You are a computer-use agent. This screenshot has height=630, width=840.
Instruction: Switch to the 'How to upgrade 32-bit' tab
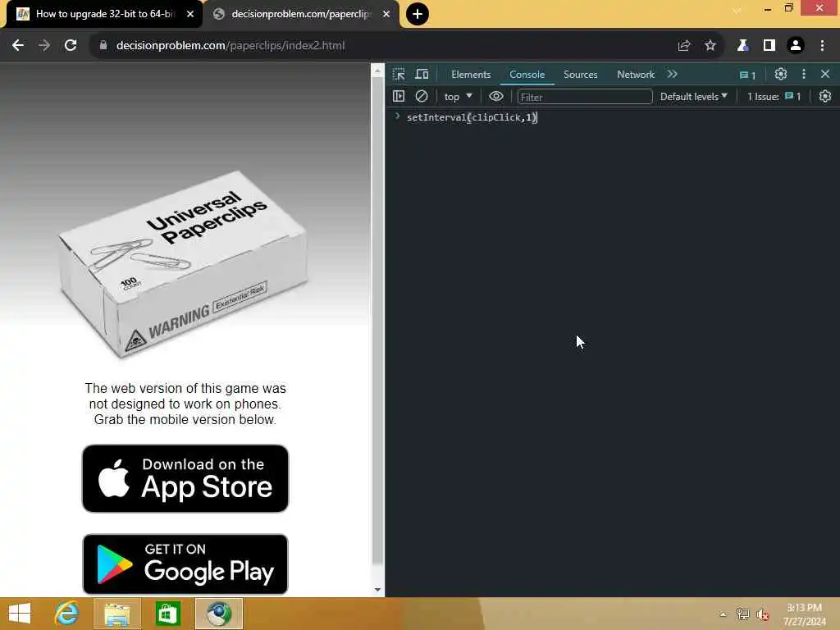click(104, 14)
